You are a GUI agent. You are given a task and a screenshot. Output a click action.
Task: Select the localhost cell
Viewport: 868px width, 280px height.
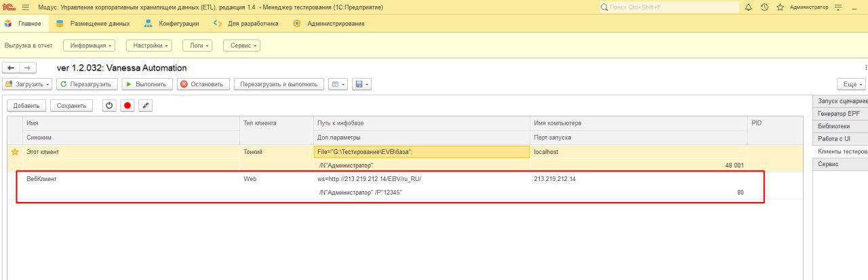point(639,152)
